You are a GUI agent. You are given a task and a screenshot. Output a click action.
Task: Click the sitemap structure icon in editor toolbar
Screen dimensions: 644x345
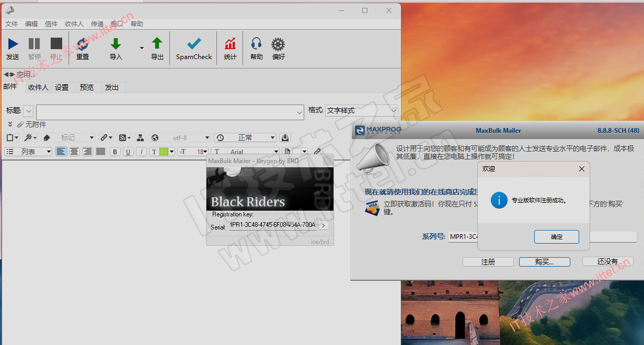click(x=140, y=137)
